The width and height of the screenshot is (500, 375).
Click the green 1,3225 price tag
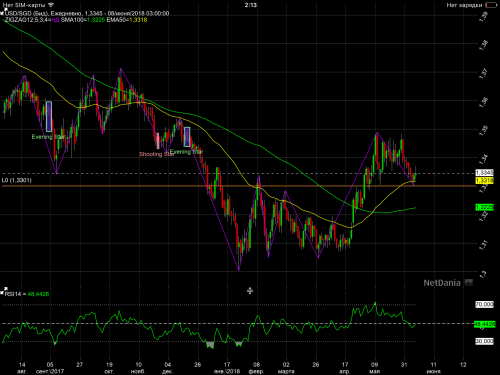[484, 207]
